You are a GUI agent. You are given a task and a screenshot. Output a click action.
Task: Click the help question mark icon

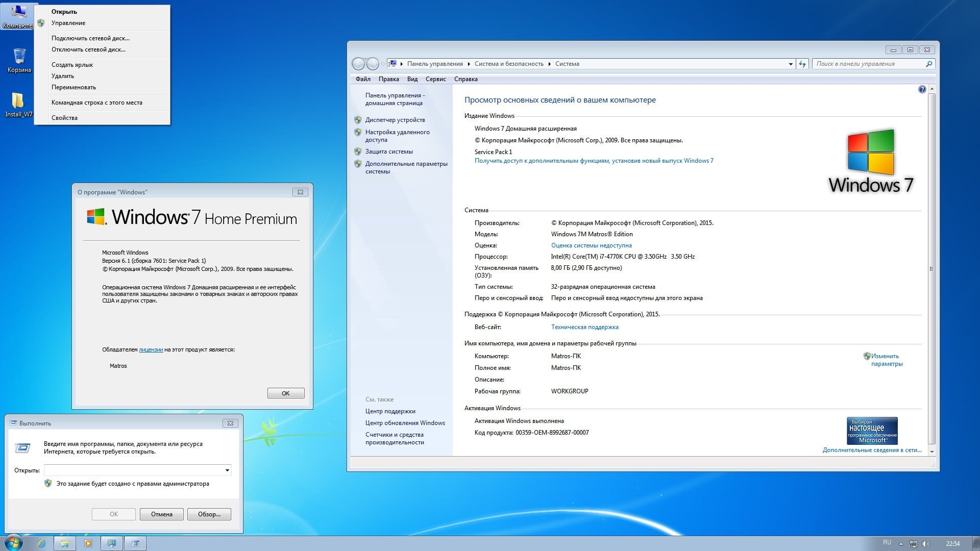(x=922, y=89)
